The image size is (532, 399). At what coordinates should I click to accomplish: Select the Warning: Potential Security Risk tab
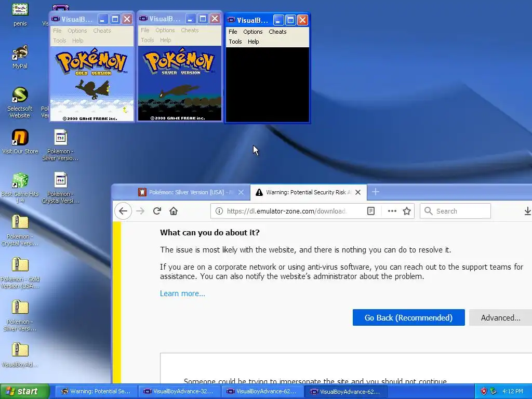[308, 192]
